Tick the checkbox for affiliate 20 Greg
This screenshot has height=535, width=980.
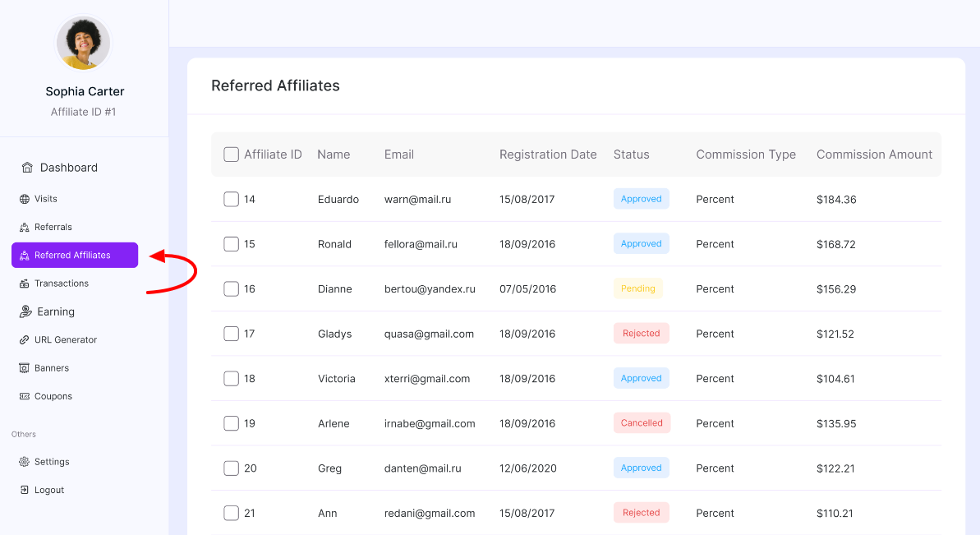pyautogui.click(x=232, y=468)
